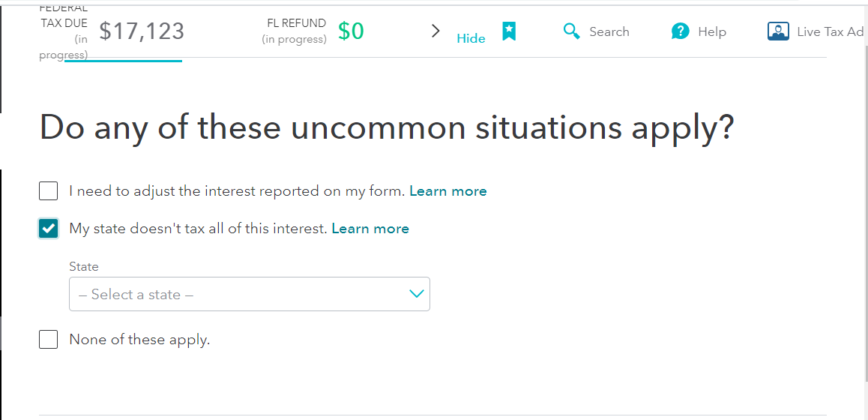Screen dimensions: 868x420
Task: Open the Live Tax Advice person icon
Action: (x=778, y=31)
